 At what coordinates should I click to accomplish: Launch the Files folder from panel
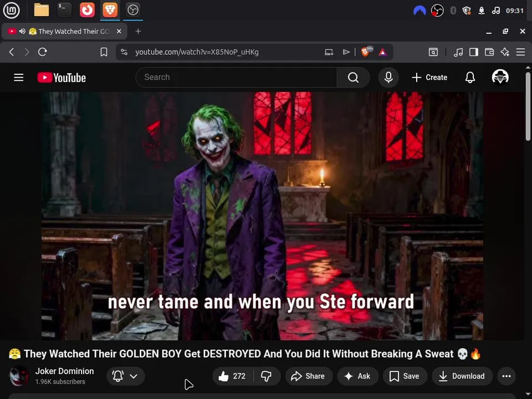(42, 10)
